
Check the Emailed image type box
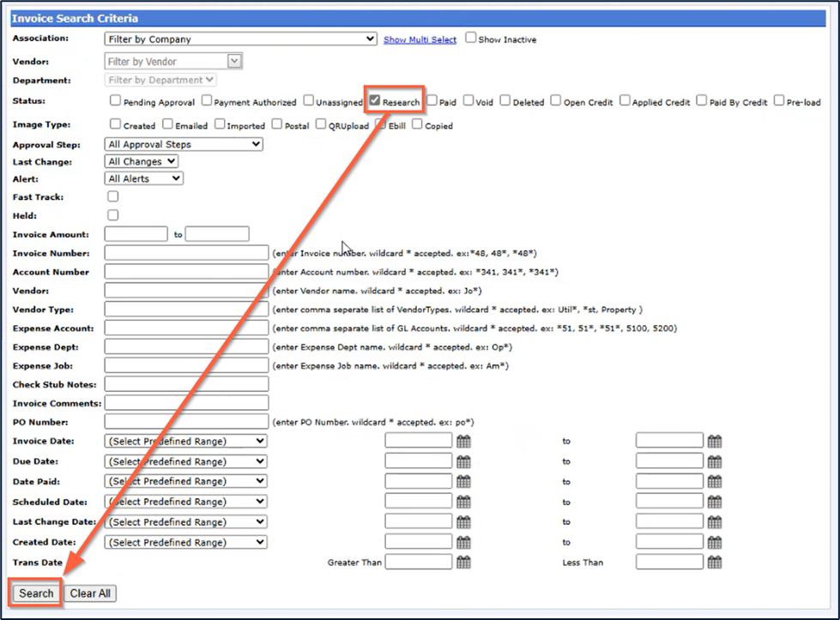click(167, 124)
